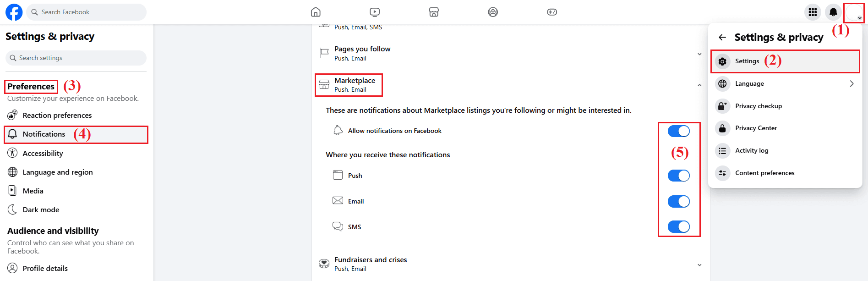Viewport: 868px width, 281px height.
Task: Click the Marketplace section header
Action: (510, 85)
